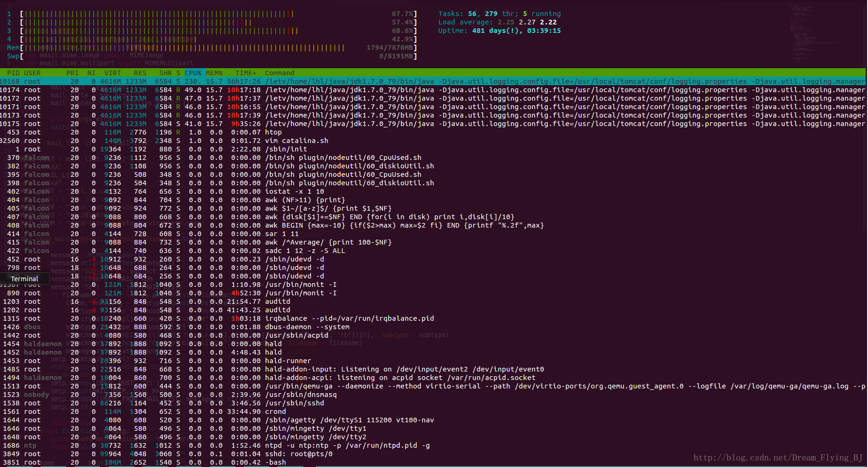This screenshot has height=467, width=868.
Task: Select the /usr/bin/monit row with PID 890
Action: click(x=433, y=293)
